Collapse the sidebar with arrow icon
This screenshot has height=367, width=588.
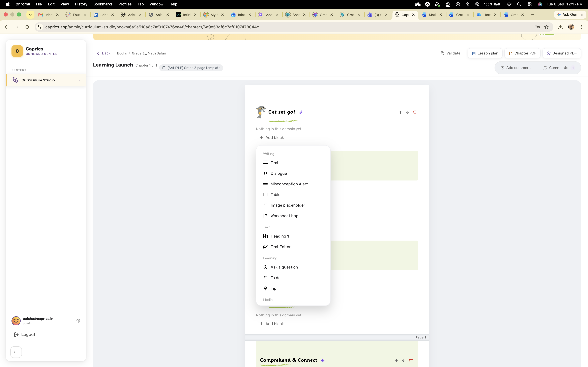[16, 352]
